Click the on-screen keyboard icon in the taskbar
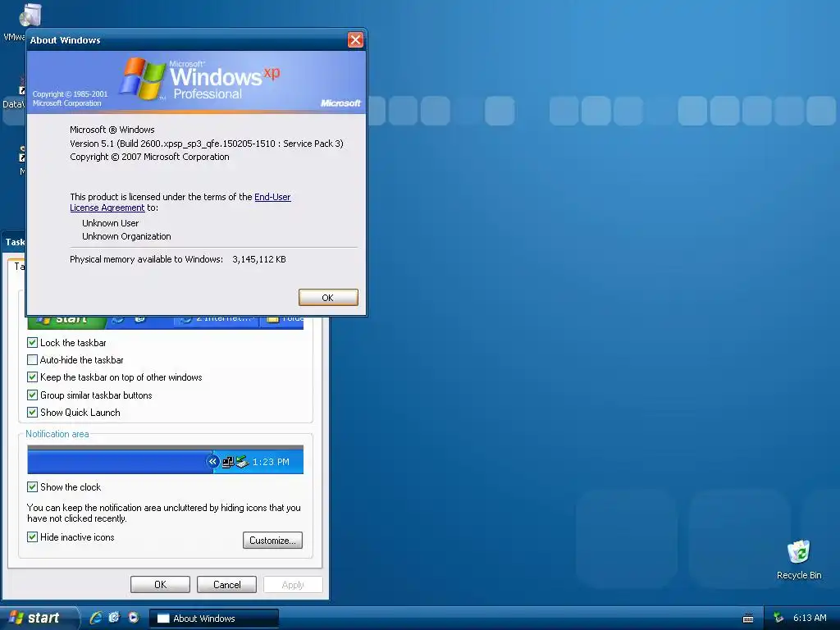The image size is (840, 630). (x=748, y=619)
